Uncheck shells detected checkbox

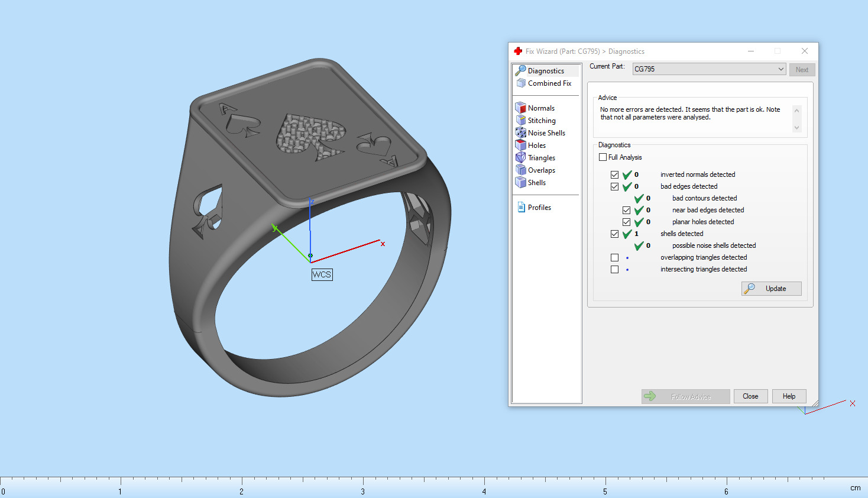click(x=614, y=234)
